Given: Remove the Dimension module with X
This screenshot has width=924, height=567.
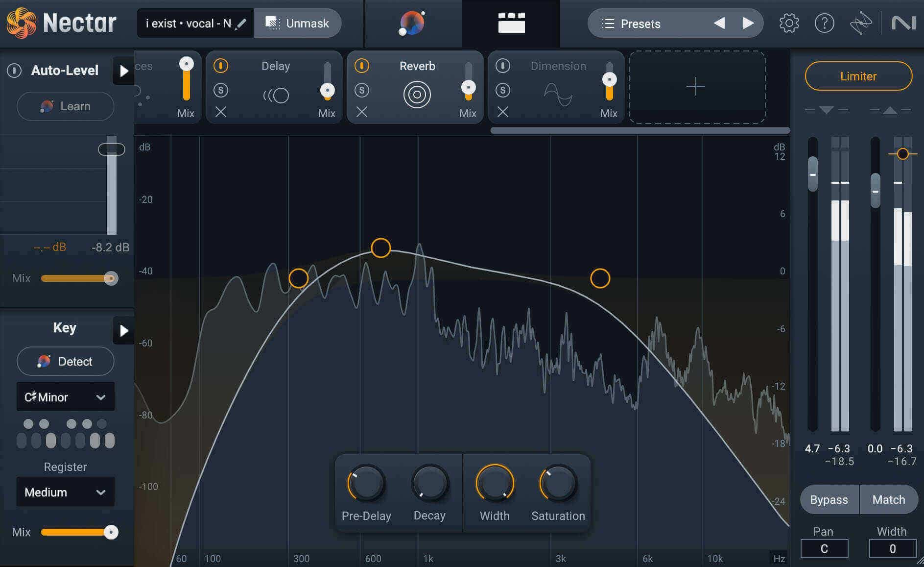Looking at the screenshot, I should pyautogui.click(x=503, y=112).
